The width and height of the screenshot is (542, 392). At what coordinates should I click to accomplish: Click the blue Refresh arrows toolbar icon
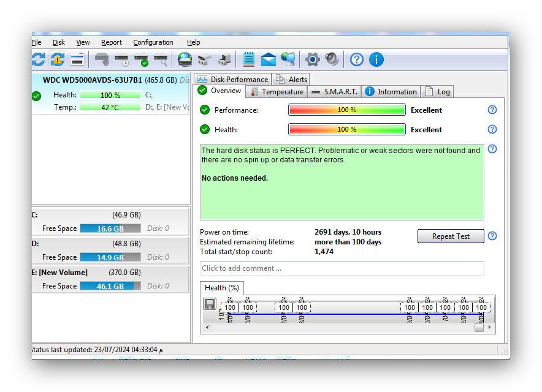[38, 59]
